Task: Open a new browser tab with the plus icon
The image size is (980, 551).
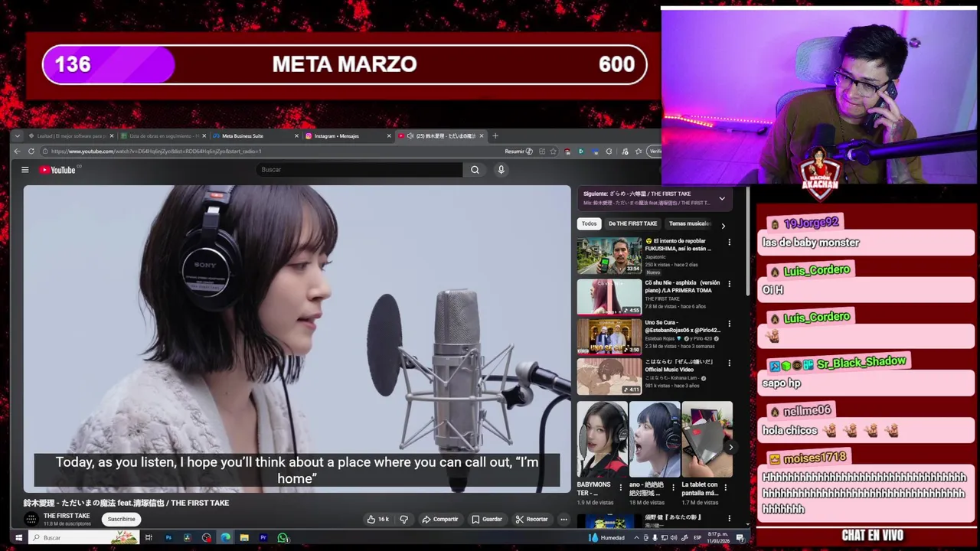Action: 495,135
